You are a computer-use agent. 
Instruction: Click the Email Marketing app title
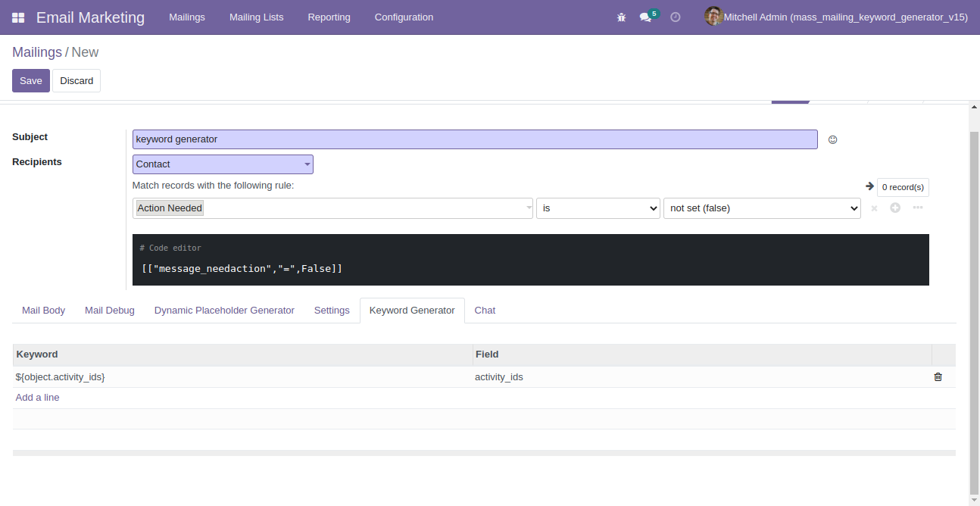[90, 17]
